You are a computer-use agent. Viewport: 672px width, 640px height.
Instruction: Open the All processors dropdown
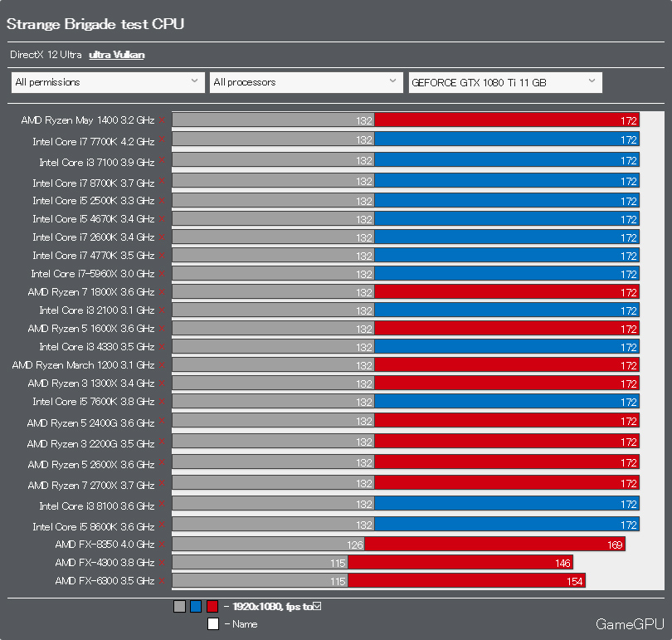click(306, 82)
